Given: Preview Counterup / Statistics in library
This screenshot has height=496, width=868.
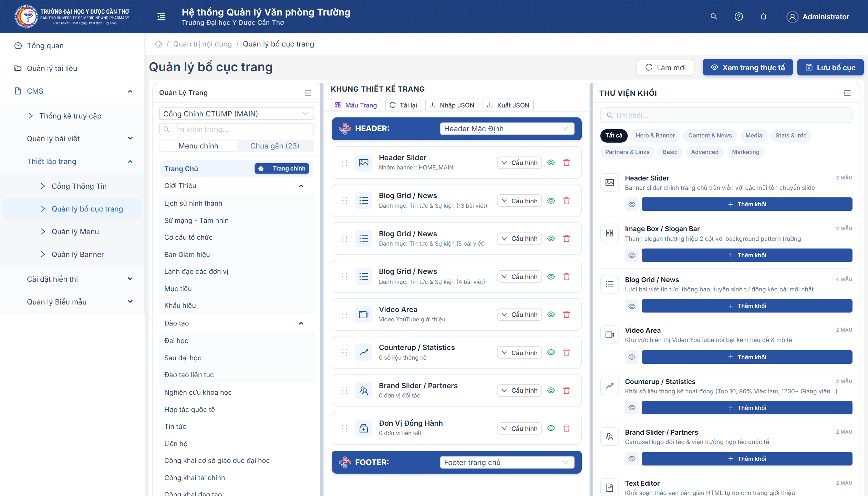Looking at the screenshot, I should coord(632,407).
